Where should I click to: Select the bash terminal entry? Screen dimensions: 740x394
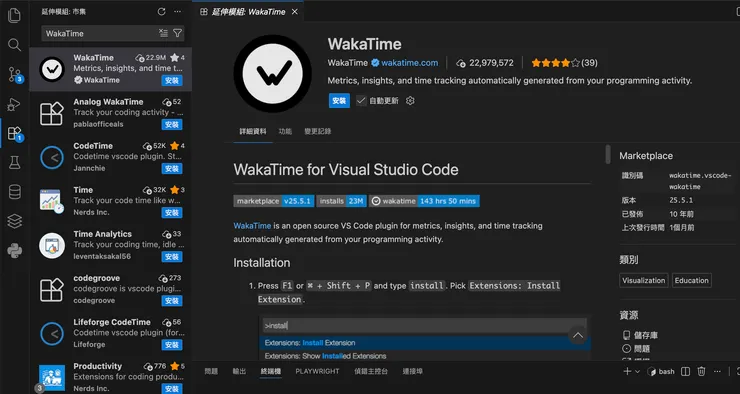click(x=661, y=371)
